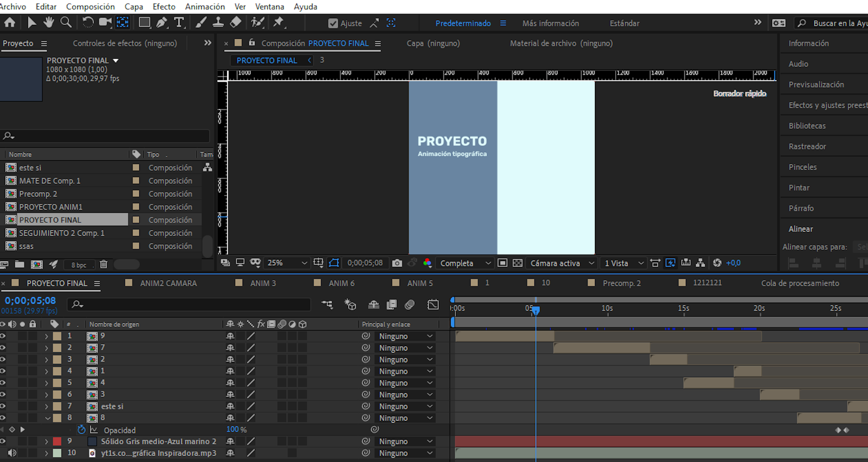The image size is (868, 462).
Task: Select the Horizontal Type tool
Action: click(x=179, y=23)
